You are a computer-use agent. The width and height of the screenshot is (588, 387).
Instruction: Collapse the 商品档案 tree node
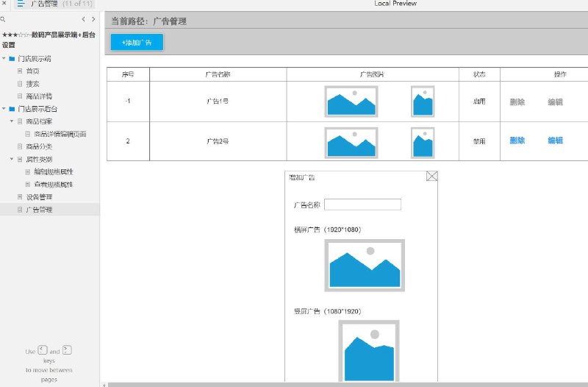12,121
